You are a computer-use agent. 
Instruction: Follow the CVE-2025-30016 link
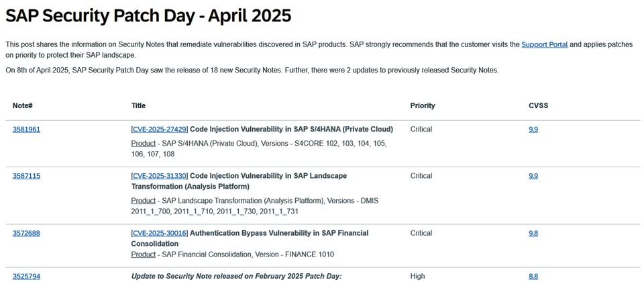click(x=160, y=234)
